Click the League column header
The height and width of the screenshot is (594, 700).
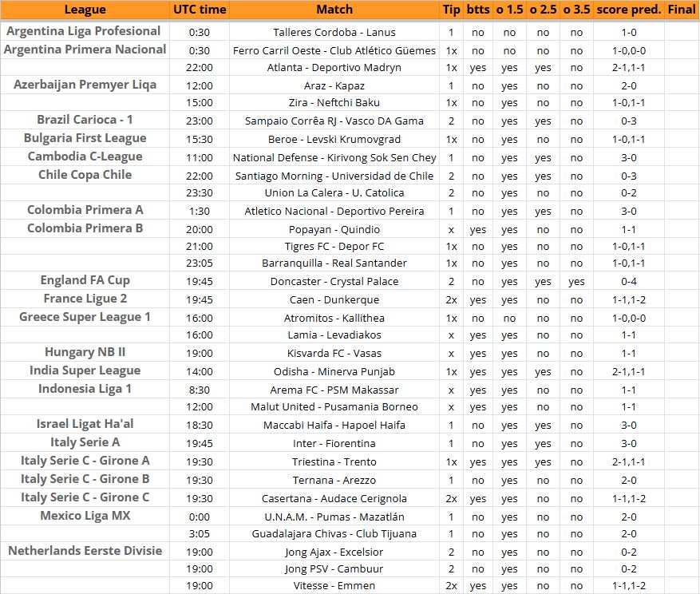point(85,10)
